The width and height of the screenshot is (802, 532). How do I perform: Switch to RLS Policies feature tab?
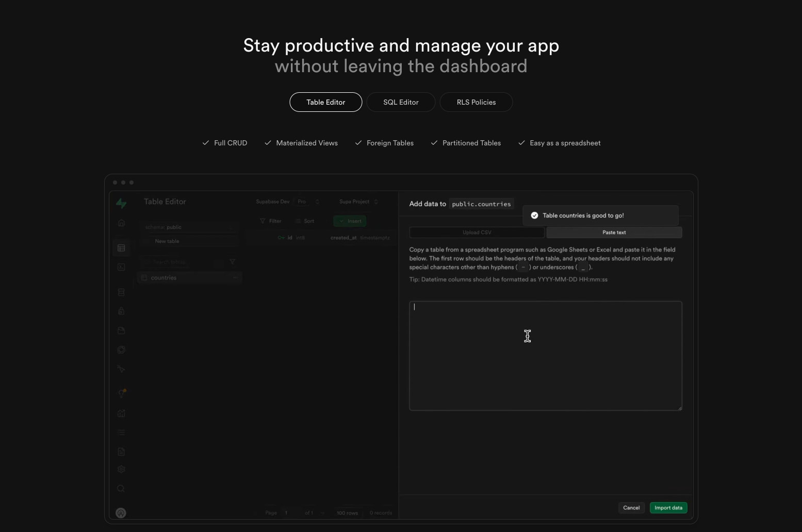tap(476, 102)
